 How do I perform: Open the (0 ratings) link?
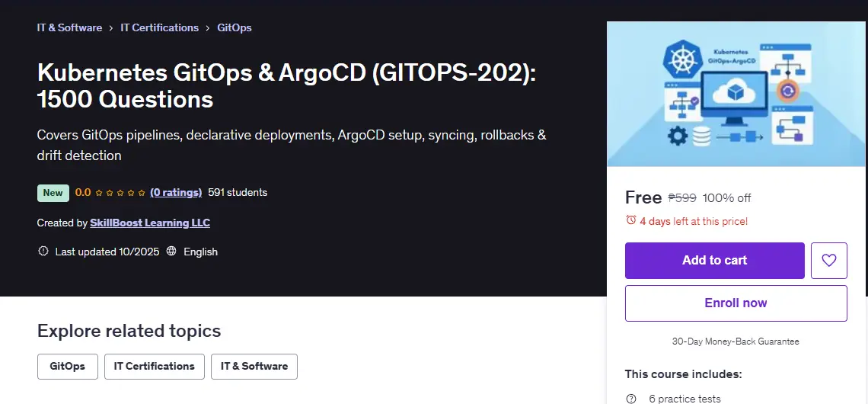point(176,192)
